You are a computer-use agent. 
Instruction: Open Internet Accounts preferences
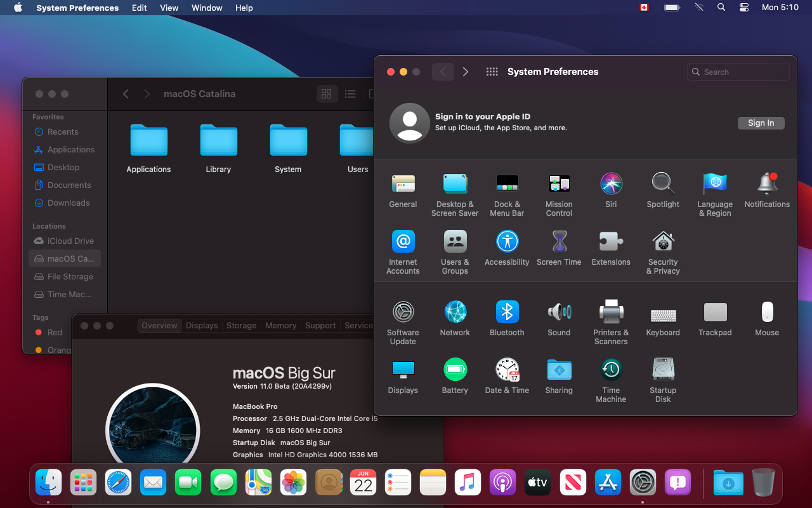click(403, 253)
